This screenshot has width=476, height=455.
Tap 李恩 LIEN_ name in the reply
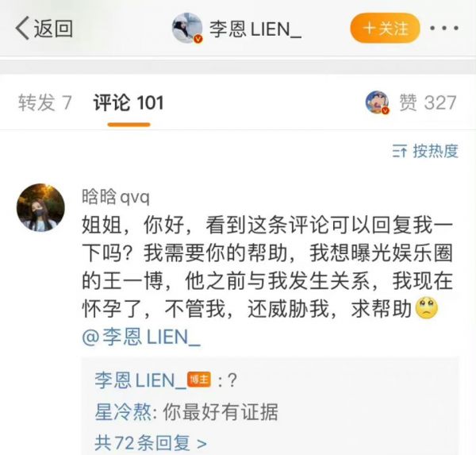coord(140,380)
